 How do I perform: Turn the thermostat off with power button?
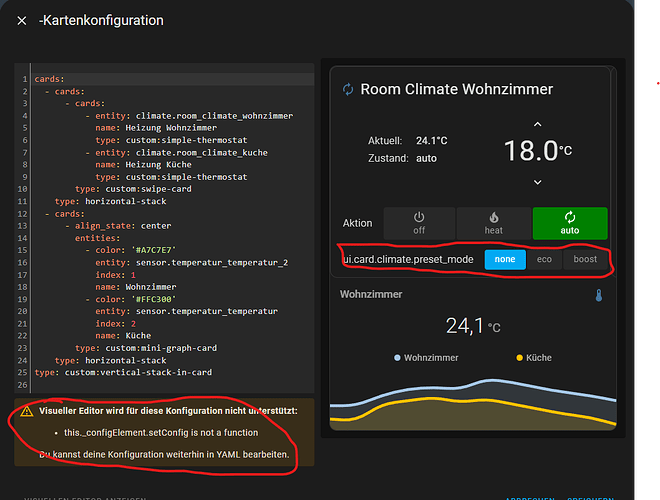[x=418, y=223]
